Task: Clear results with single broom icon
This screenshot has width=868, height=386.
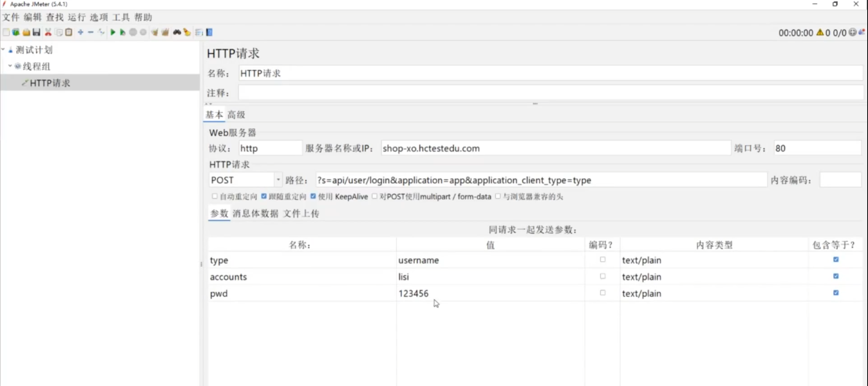Action: (155, 32)
